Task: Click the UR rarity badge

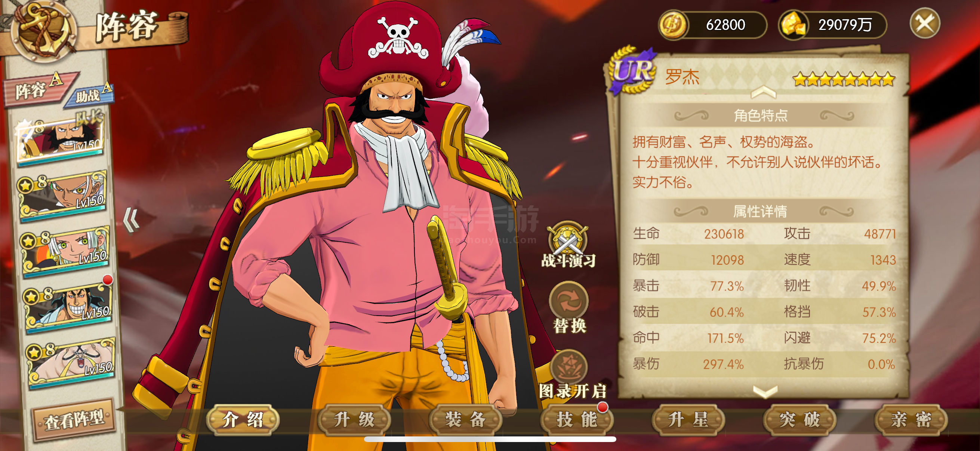Action: 633,70
